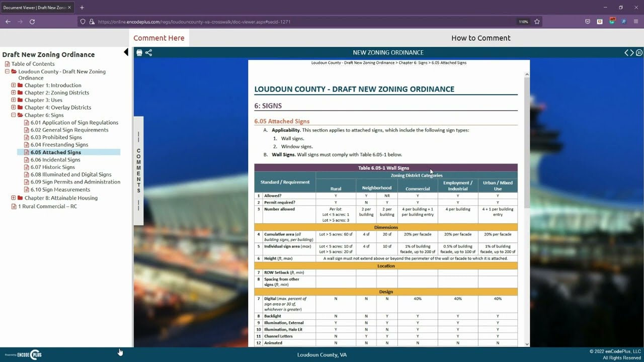This screenshot has height=362, width=644.
Task: Reload the browser page
Action: [32, 22]
